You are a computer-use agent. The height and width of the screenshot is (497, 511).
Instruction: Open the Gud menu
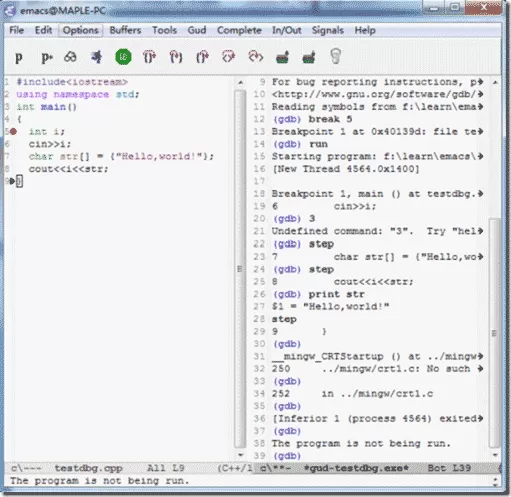tap(197, 30)
